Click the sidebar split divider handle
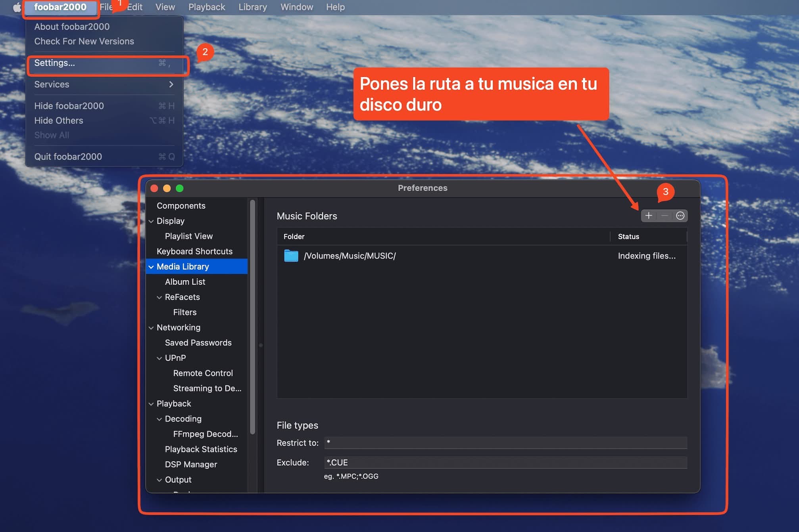The image size is (799, 532). click(261, 345)
